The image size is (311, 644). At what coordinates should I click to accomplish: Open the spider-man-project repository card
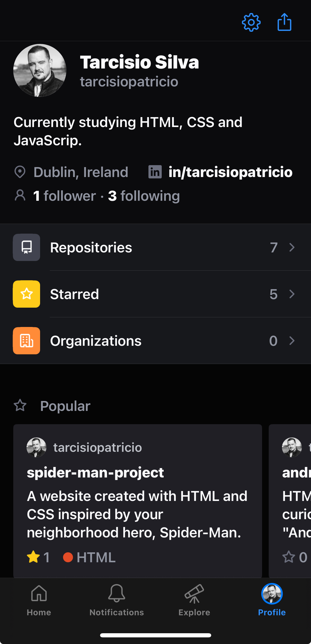coord(138,500)
